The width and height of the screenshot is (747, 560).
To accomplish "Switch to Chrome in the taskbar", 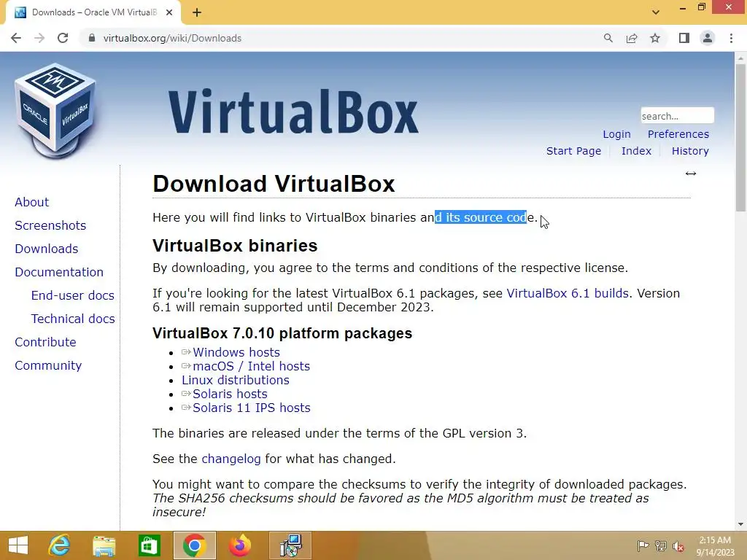I will (x=194, y=545).
